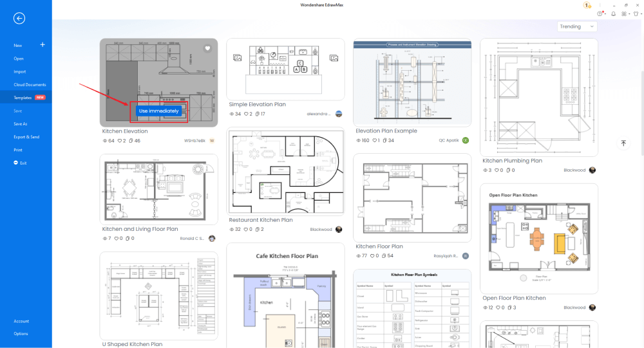Image resolution: width=644 pixels, height=348 pixels.
Task: Click the Kitchen Elevation title text
Action: click(125, 131)
